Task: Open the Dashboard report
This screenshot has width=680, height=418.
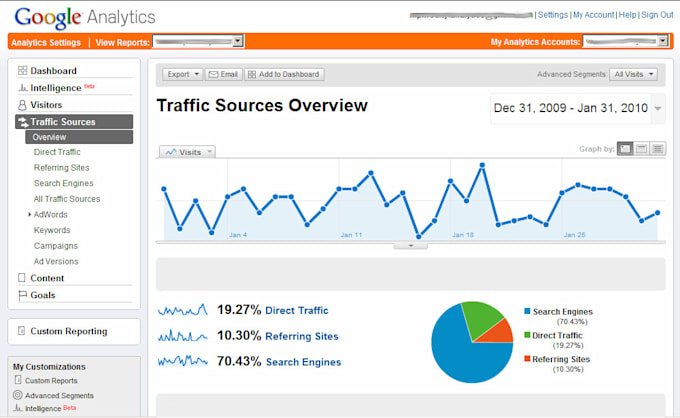Action: coord(53,71)
